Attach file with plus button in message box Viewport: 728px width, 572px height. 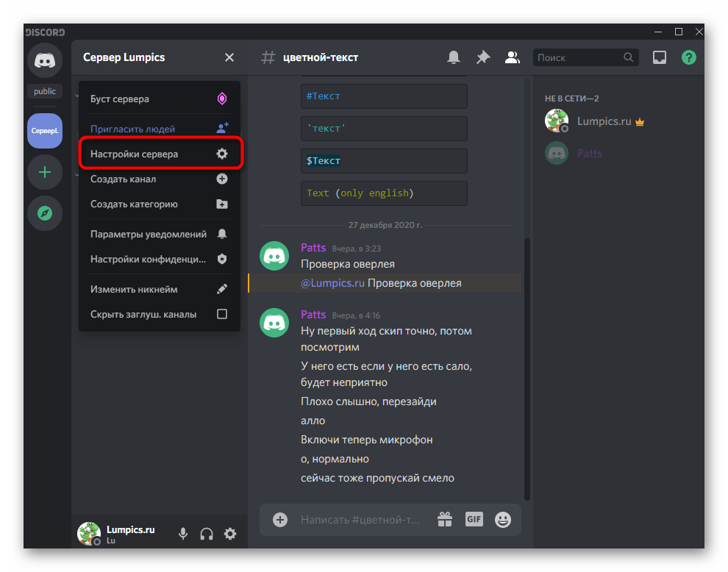click(x=280, y=520)
